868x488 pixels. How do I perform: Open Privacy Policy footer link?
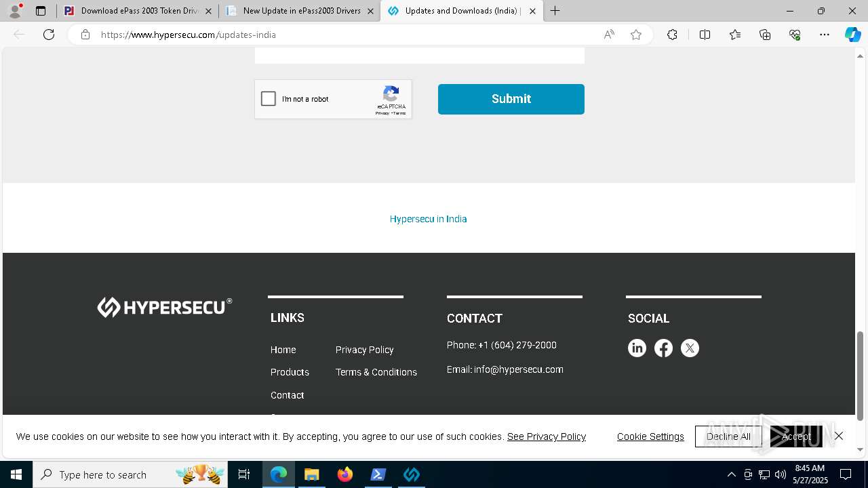point(364,350)
